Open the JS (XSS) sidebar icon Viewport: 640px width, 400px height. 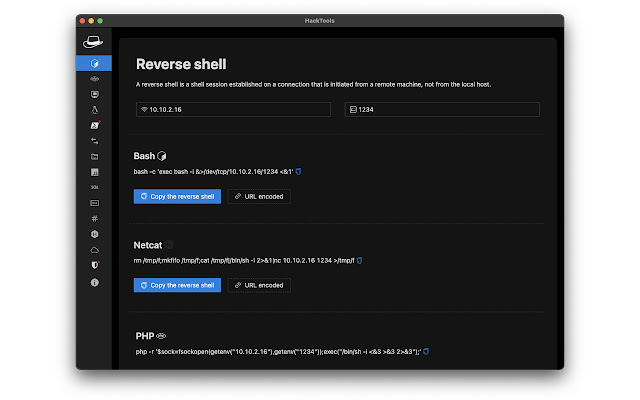[x=94, y=172]
